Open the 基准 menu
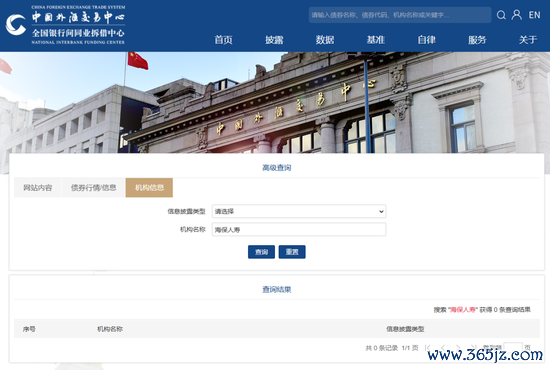 [376, 40]
